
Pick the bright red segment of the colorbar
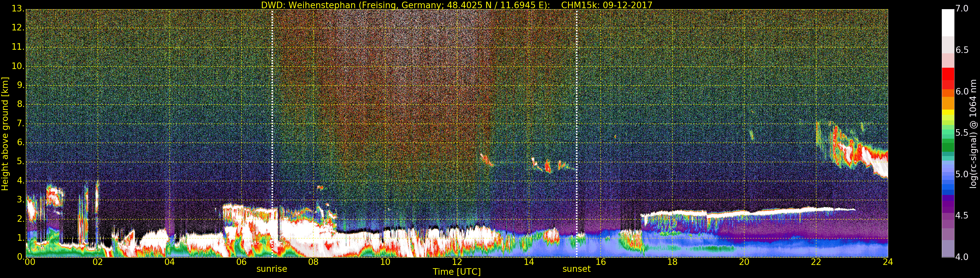click(948, 74)
